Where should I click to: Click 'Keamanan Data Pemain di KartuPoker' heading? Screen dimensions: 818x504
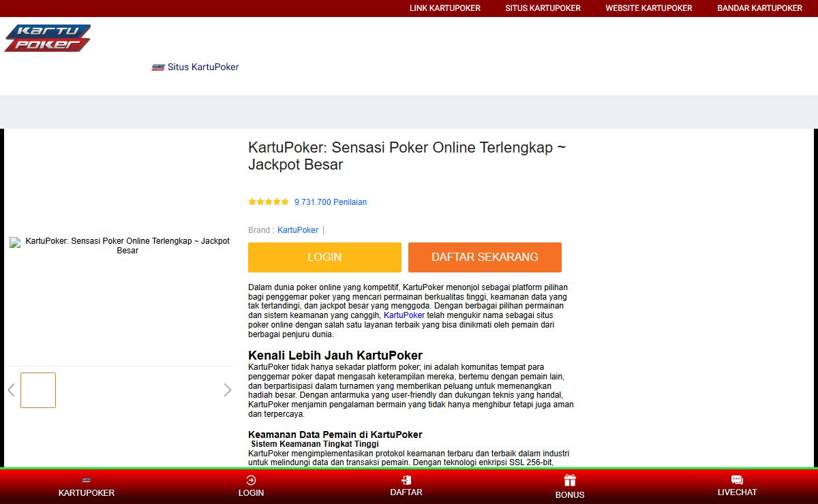click(x=335, y=435)
